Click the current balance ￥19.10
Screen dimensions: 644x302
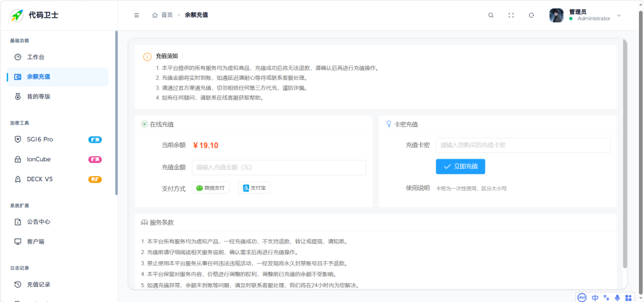(x=206, y=145)
